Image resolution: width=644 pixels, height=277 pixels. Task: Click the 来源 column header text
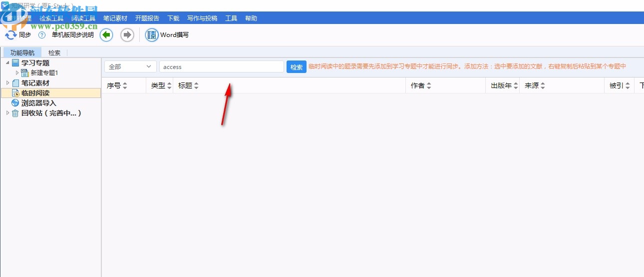point(532,86)
